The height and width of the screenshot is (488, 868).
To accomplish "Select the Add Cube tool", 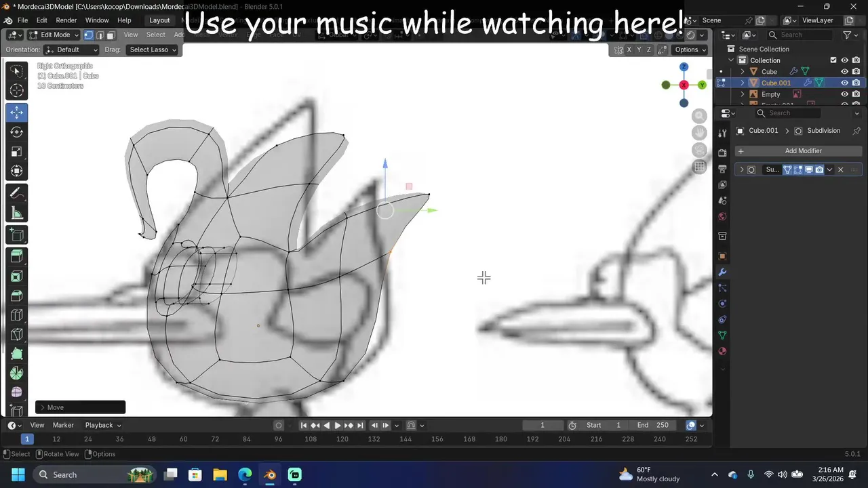I will click(17, 235).
